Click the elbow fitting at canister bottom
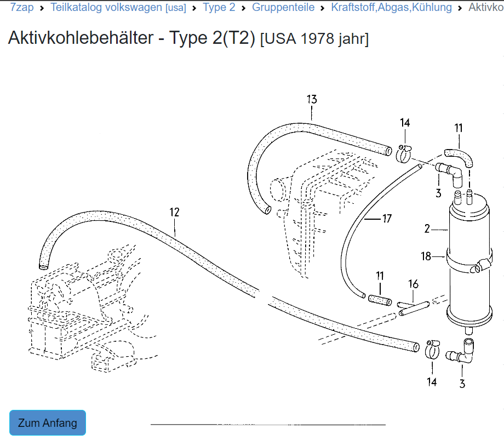The image size is (504, 440). pyautogui.click(x=462, y=352)
